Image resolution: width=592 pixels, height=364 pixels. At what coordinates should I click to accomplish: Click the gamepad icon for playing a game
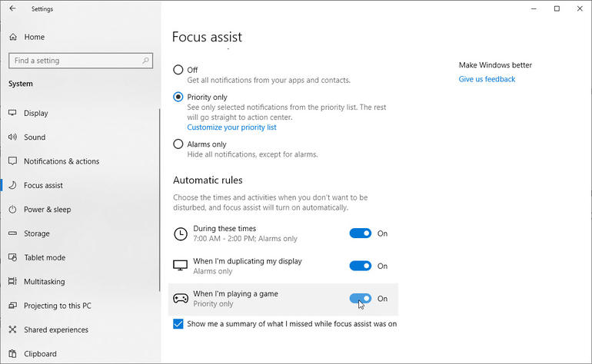[x=181, y=299]
